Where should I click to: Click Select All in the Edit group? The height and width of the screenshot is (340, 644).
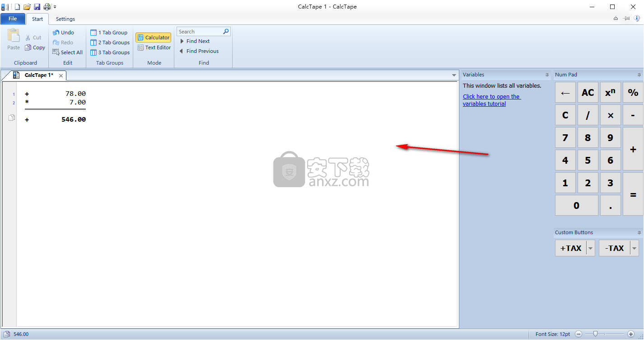point(68,52)
